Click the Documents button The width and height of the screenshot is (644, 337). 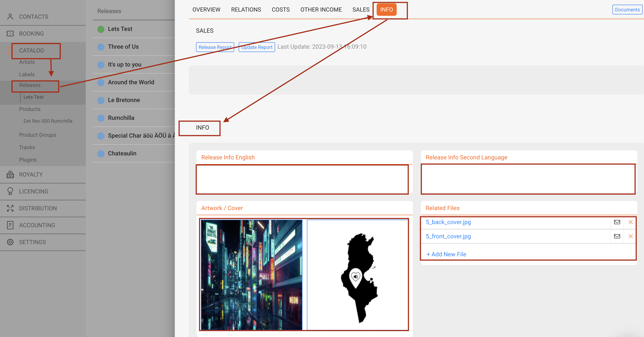(x=627, y=10)
